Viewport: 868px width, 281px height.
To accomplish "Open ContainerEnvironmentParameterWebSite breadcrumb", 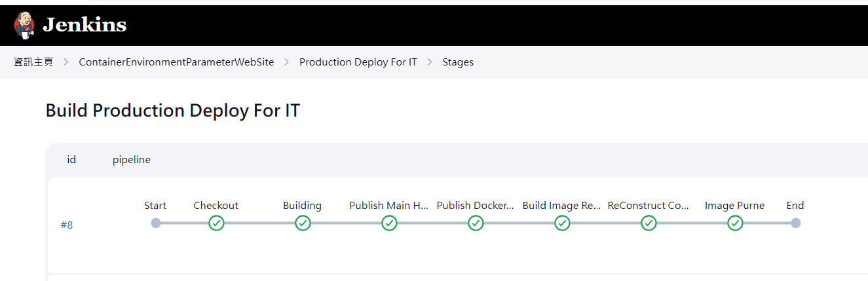I will tap(176, 62).
